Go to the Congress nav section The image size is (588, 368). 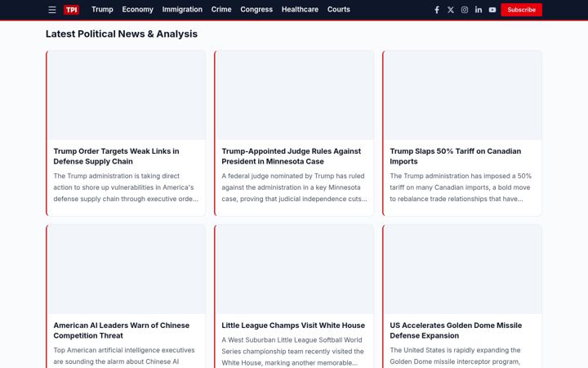coord(256,9)
